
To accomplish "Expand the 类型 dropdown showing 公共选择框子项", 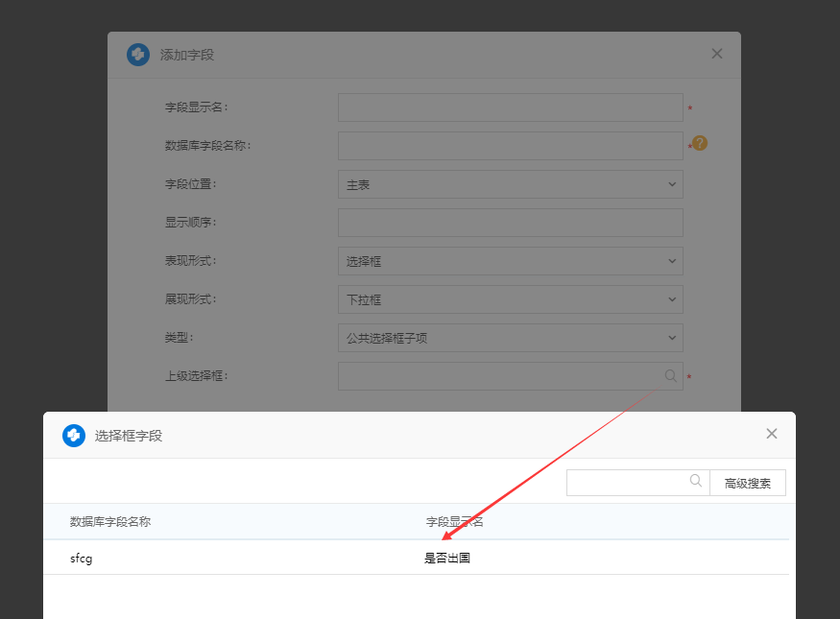I will (510, 338).
